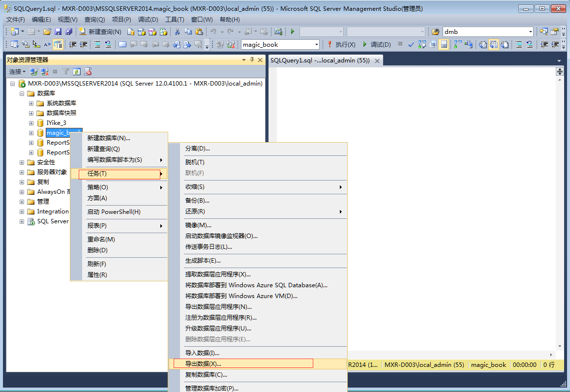Screen dimensions: 570x392
Task: Toggle Include Client Statistics icon
Action: coord(469,44)
